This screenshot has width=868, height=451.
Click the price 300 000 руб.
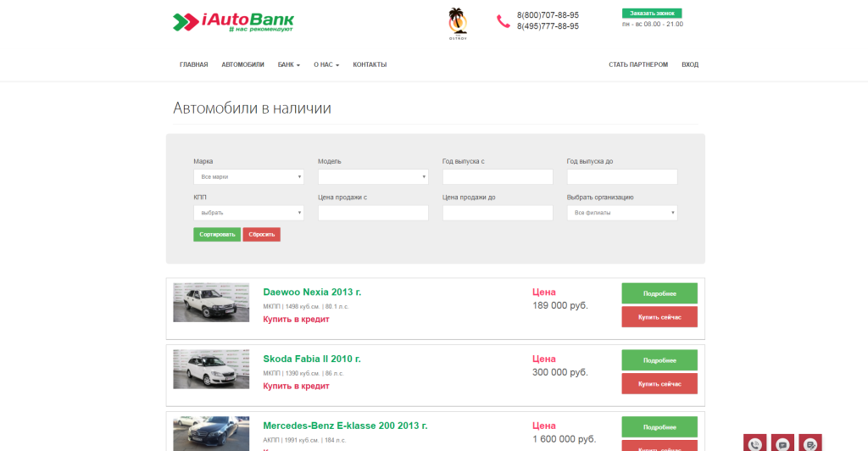pyautogui.click(x=560, y=372)
